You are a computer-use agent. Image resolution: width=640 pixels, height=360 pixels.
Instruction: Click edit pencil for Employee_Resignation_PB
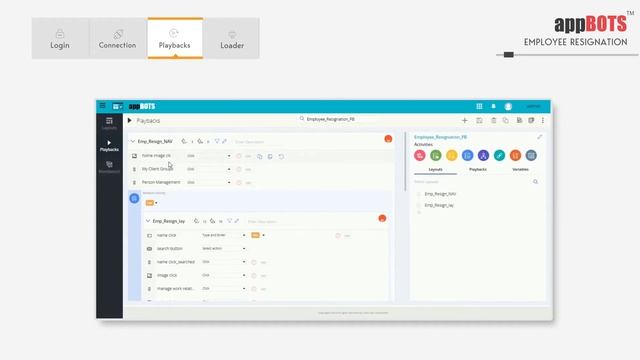[540, 137]
